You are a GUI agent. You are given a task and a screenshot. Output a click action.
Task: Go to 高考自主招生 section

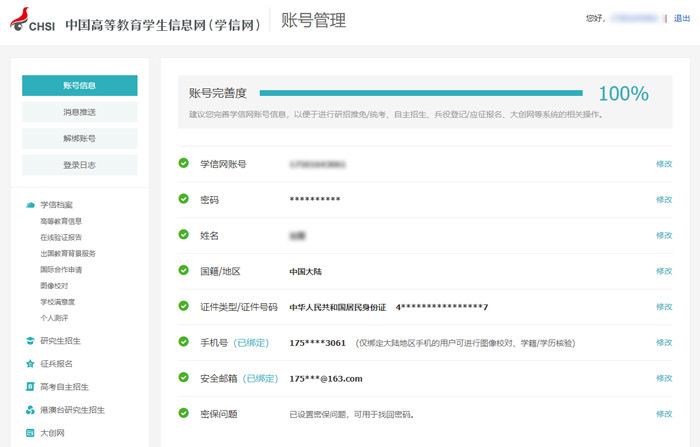click(x=64, y=387)
